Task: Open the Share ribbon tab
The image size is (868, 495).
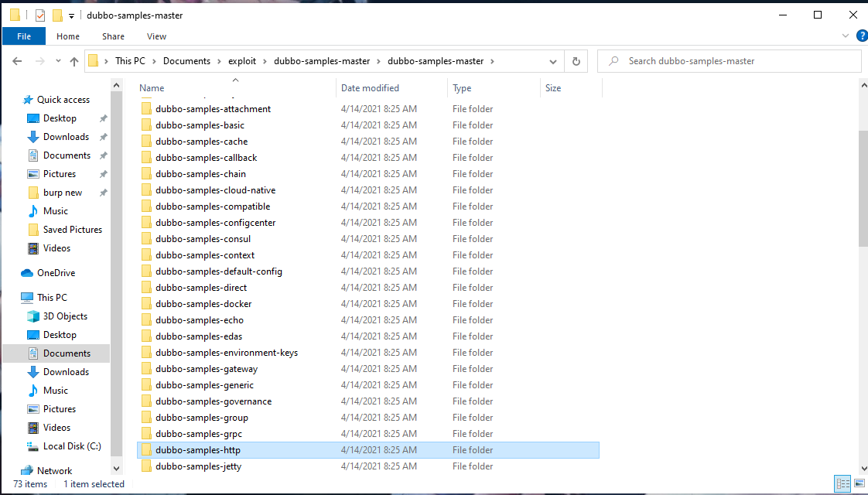Action: [x=113, y=36]
